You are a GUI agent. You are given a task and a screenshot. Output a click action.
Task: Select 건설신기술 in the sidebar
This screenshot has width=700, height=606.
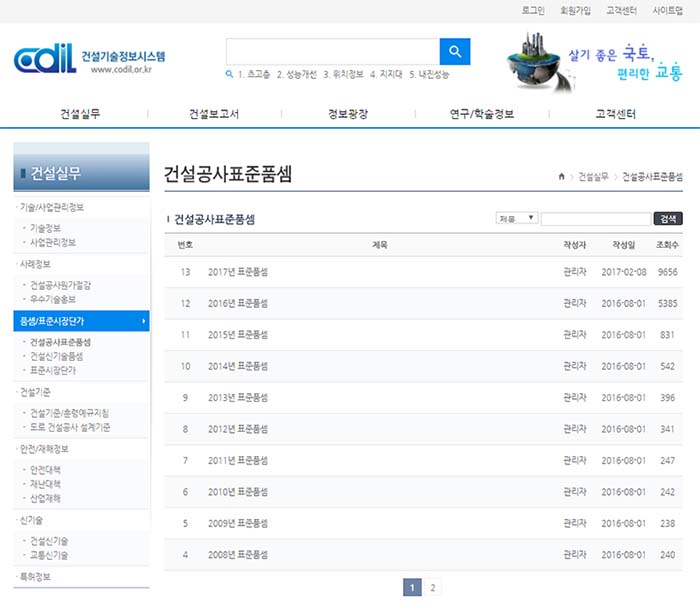pos(49,541)
